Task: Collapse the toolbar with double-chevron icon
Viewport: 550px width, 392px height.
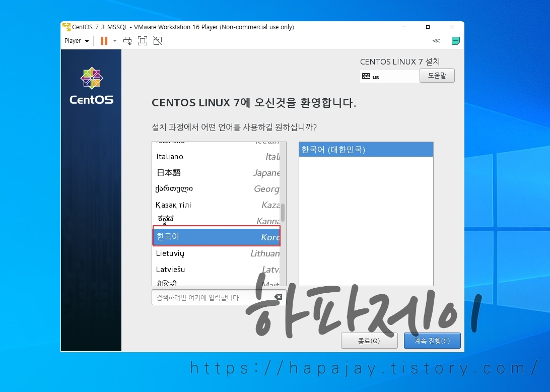Action: click(x=436, y=41)
